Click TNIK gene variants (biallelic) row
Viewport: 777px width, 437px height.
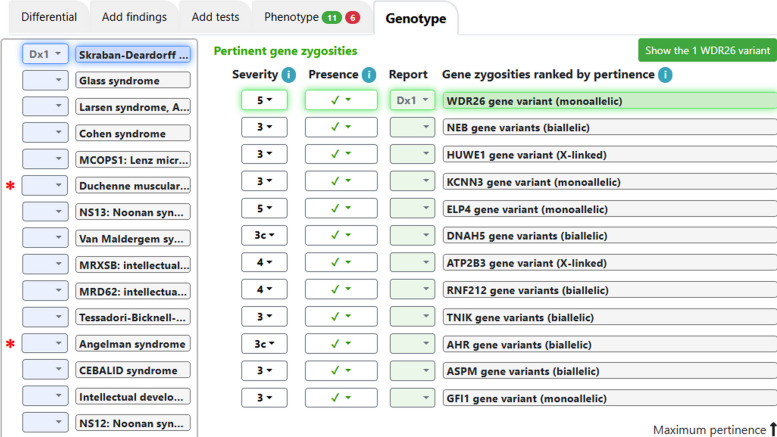click(x=610, y=317)
